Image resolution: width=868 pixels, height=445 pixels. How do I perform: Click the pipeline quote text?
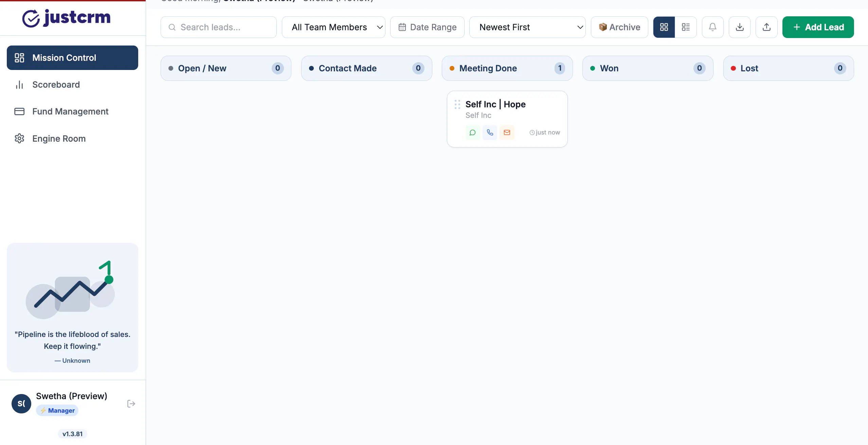point(72,340)
